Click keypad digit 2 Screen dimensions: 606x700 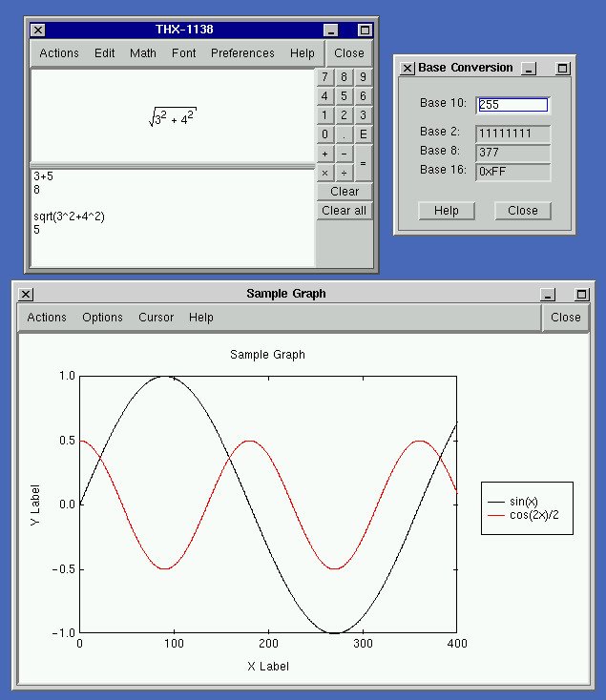click(344, 115)
